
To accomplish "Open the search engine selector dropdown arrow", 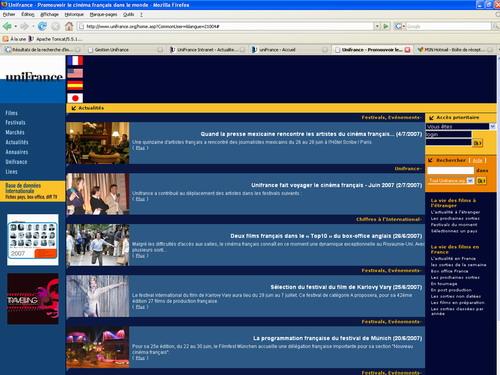I will (404, 26).
